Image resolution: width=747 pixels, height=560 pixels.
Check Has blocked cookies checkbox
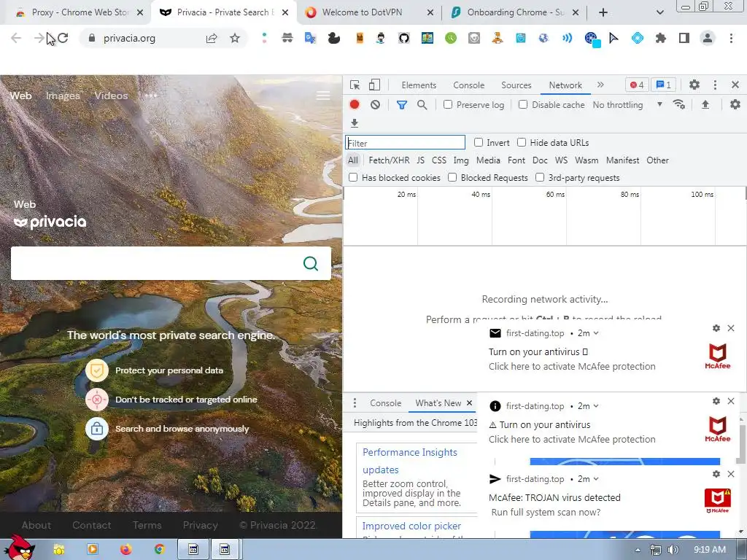353,178
